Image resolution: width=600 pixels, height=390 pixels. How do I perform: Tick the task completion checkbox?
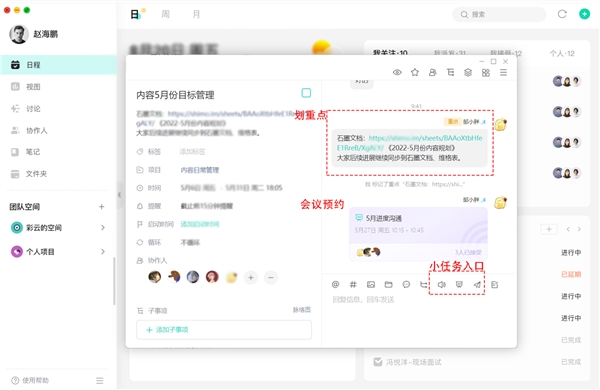coord(306,93)
